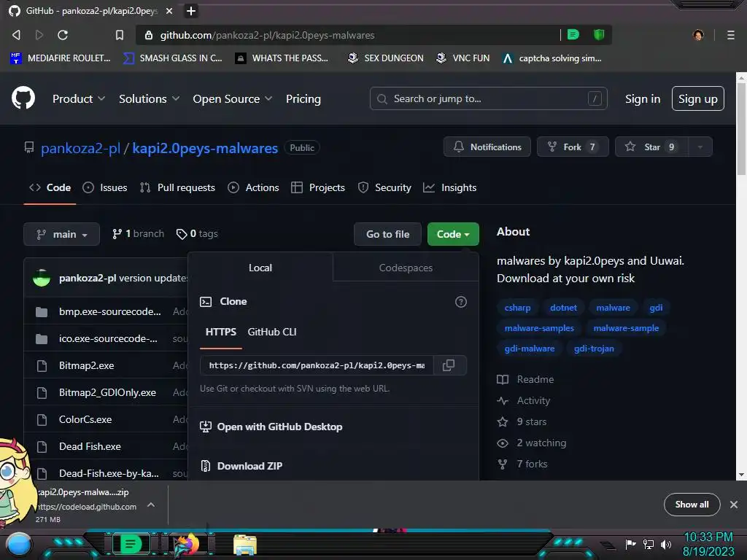The image size is (747, 560).
Task: Open the csharp topic tag
Action: pyautogui.click(x=517, y=308)
